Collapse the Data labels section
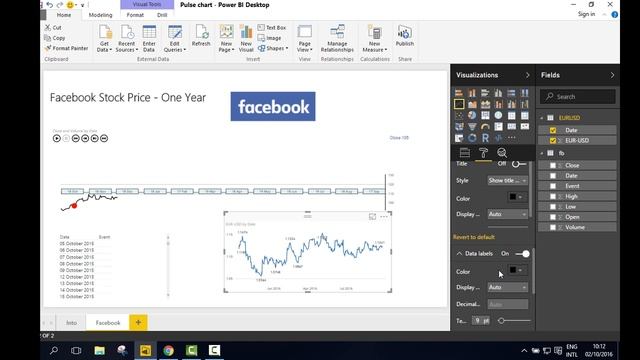Screen dimensions: 640x360 pos(459,254)
